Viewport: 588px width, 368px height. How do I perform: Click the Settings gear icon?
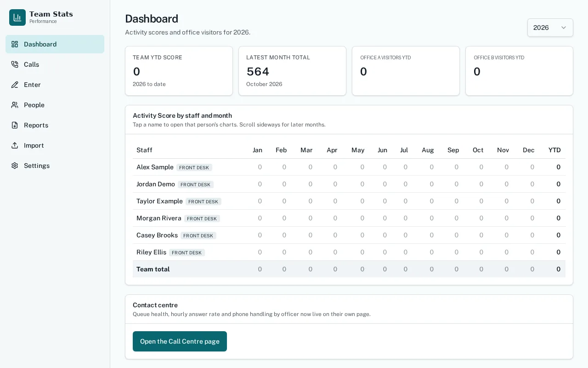click(x=15, y=166)
